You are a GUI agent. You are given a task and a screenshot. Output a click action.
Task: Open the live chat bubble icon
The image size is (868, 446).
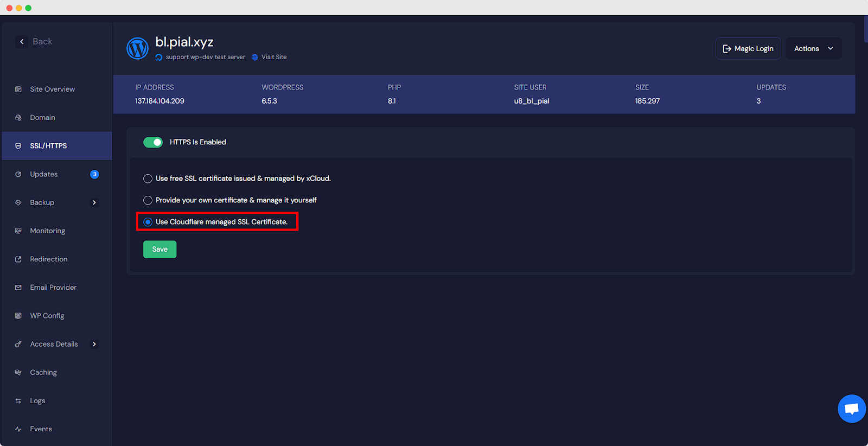pos(851,409)
